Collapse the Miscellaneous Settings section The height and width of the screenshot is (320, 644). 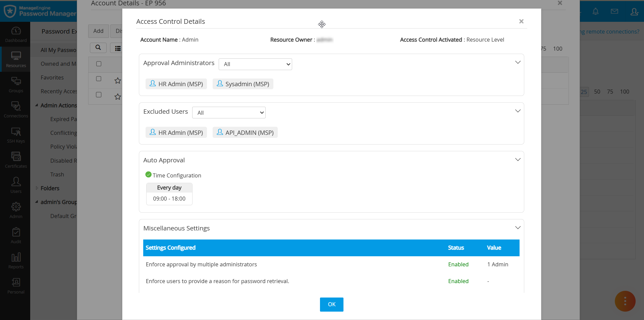point(518,227)
